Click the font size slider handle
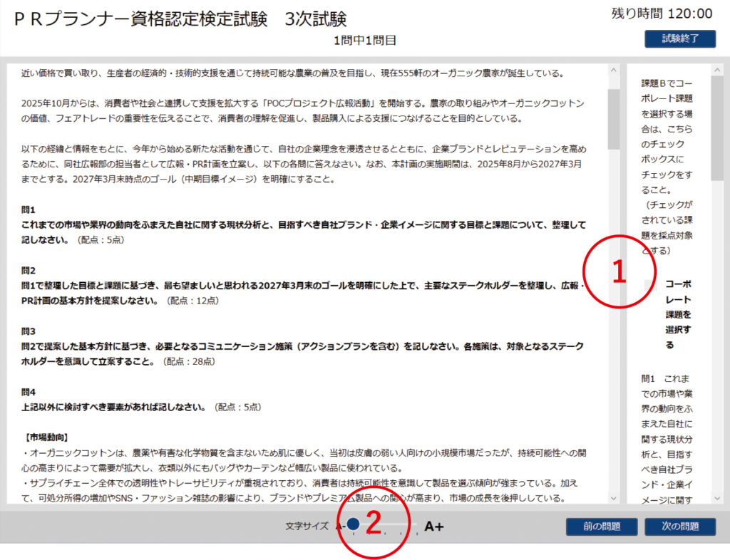The width and height of the screenshot is (730, 560). [x=353, y=524]
